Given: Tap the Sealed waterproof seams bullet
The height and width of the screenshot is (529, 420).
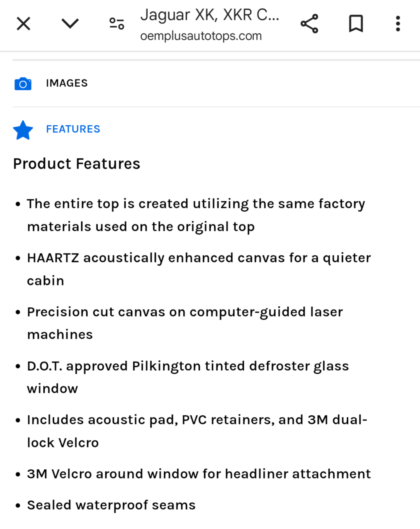Looking at the screenshot, I should click(x=111, y=505).
